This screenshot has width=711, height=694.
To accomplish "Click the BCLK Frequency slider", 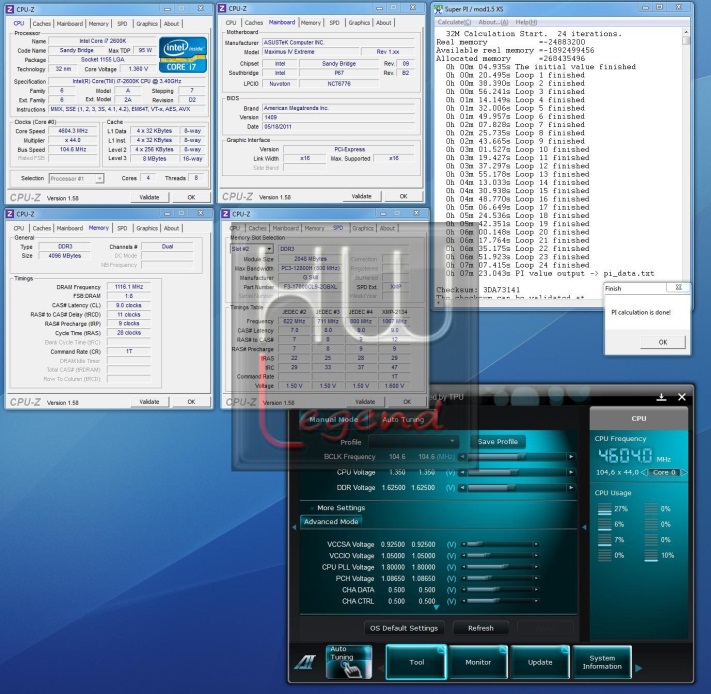I will coord(516,456).
